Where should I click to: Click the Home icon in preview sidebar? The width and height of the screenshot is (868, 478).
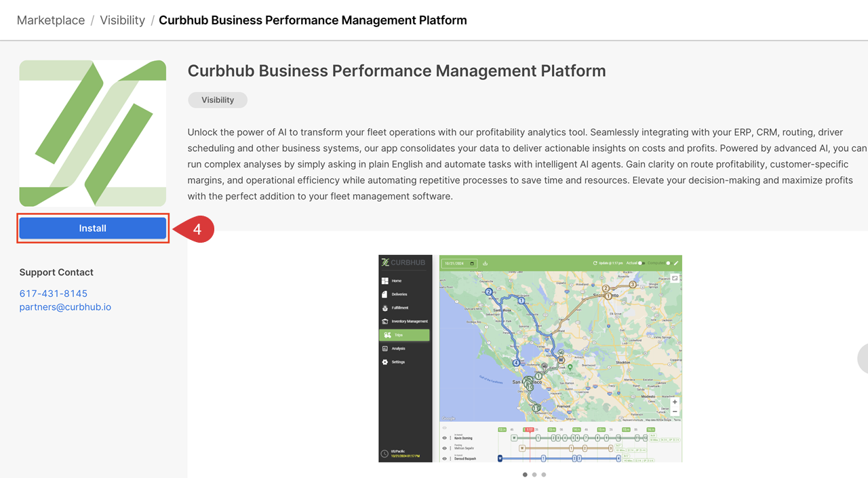385,281
